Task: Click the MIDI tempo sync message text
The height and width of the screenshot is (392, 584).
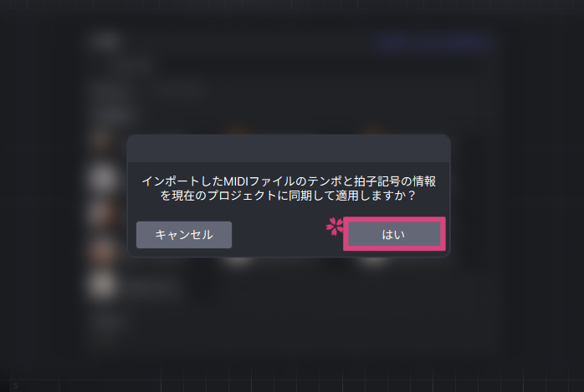Action: click(289, 188)
